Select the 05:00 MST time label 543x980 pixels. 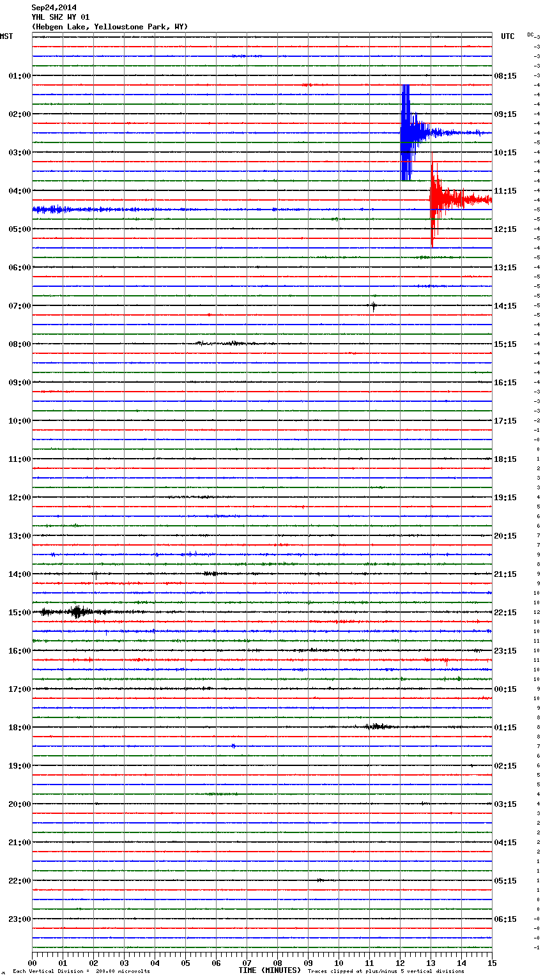coord(20,229)
